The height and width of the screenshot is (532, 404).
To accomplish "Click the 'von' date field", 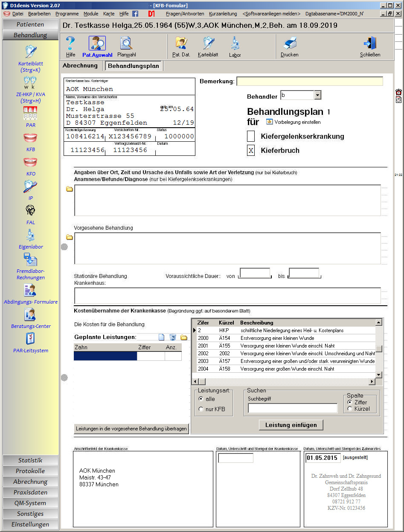I will [255, 273].
